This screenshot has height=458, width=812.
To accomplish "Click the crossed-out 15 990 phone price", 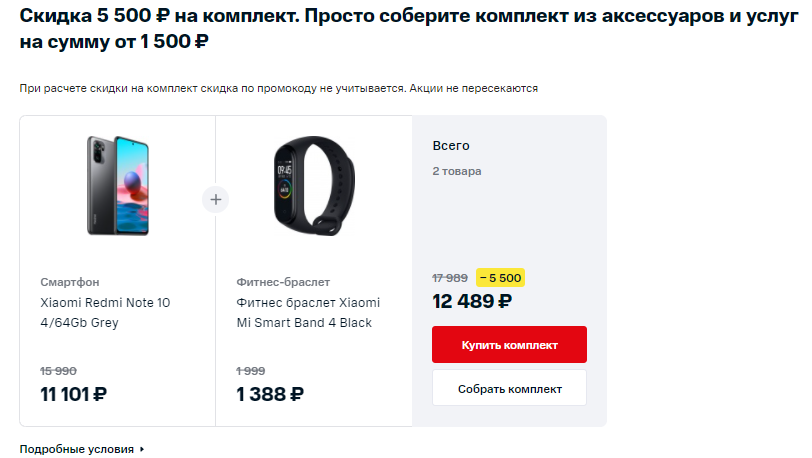I will pos(59,371).
